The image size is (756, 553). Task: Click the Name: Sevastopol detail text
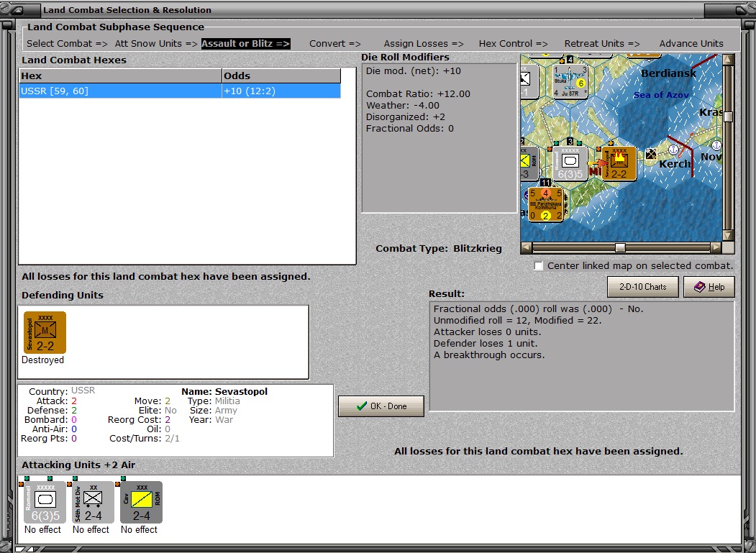pyautogui.click(x=224, y=391)
